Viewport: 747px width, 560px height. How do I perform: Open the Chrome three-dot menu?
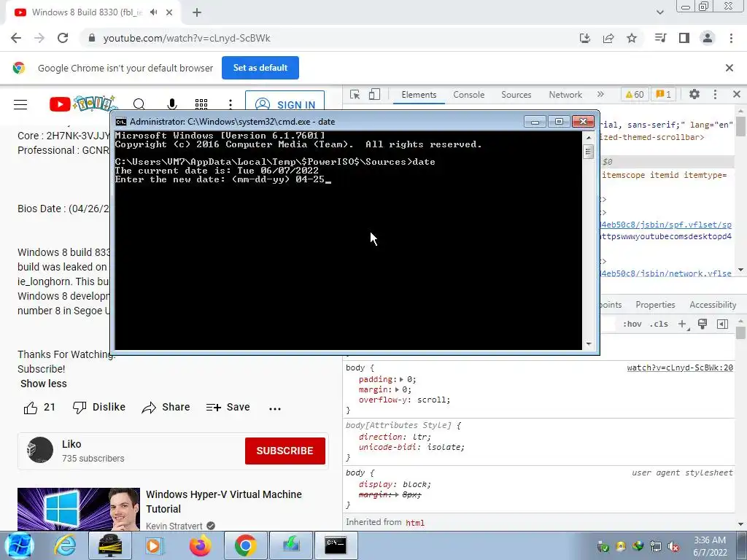pos(731,38)
